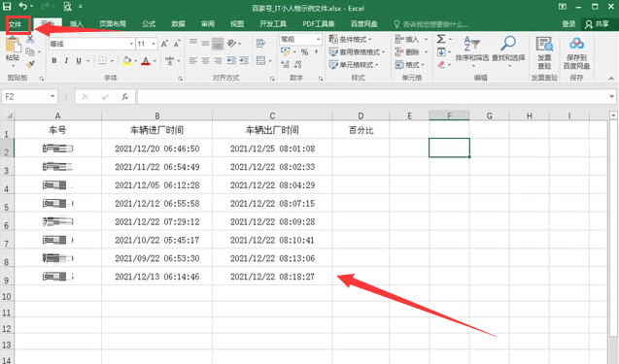Collapse the ribbon with the caret

tap(611, 79)
